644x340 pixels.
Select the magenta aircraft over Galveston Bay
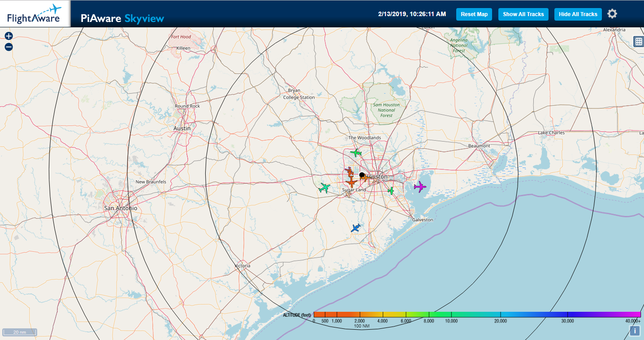pyautogui.click(x=420, y=186)
